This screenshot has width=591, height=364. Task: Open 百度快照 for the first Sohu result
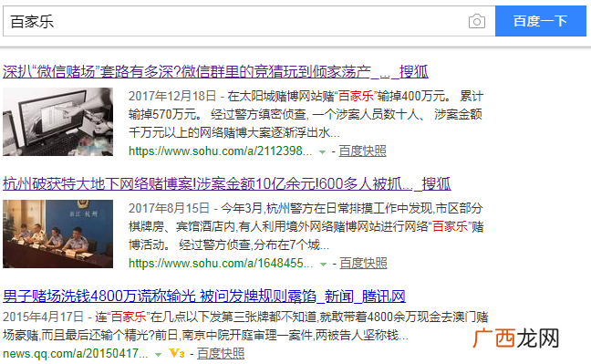(x=362, y=151)
